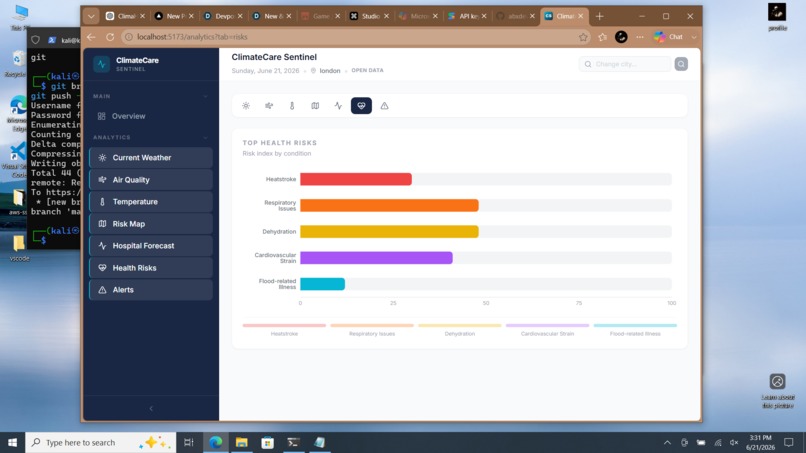
Task: Open the browser Favorites list icon
Action: 602,37
